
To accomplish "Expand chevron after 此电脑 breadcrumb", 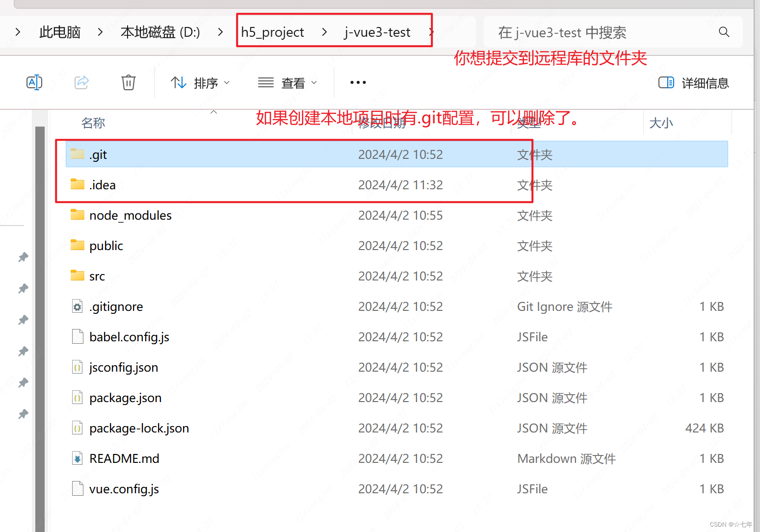I will [x=100, y=32].
